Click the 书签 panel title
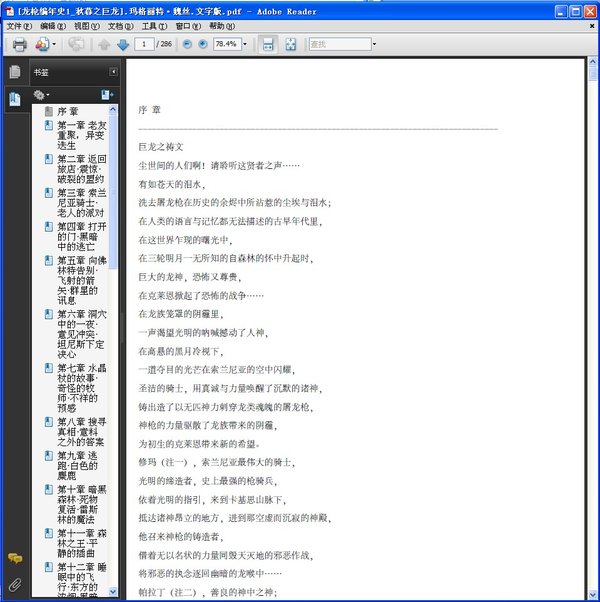This screenshot has width=600, height=602. pos(41,73)
